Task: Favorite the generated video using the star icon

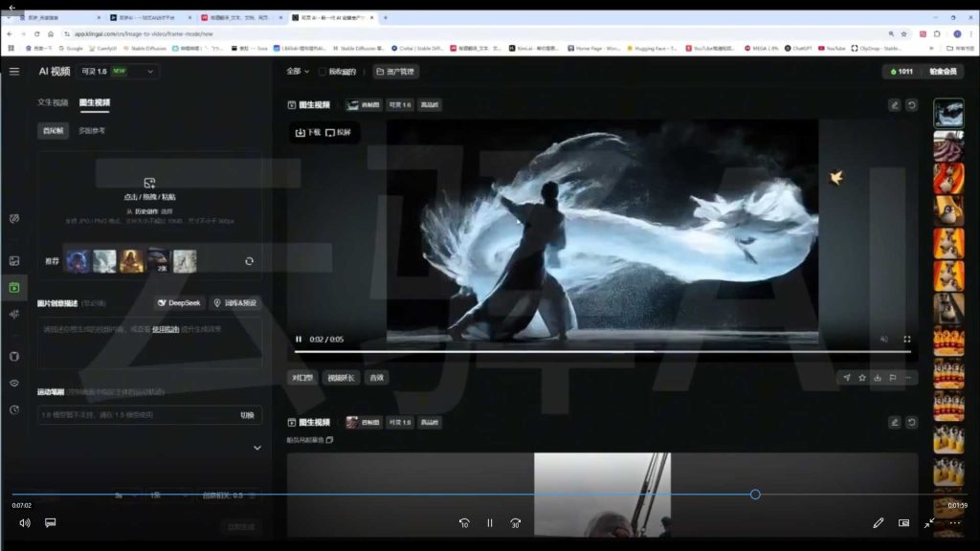Action: pos(864,378)
